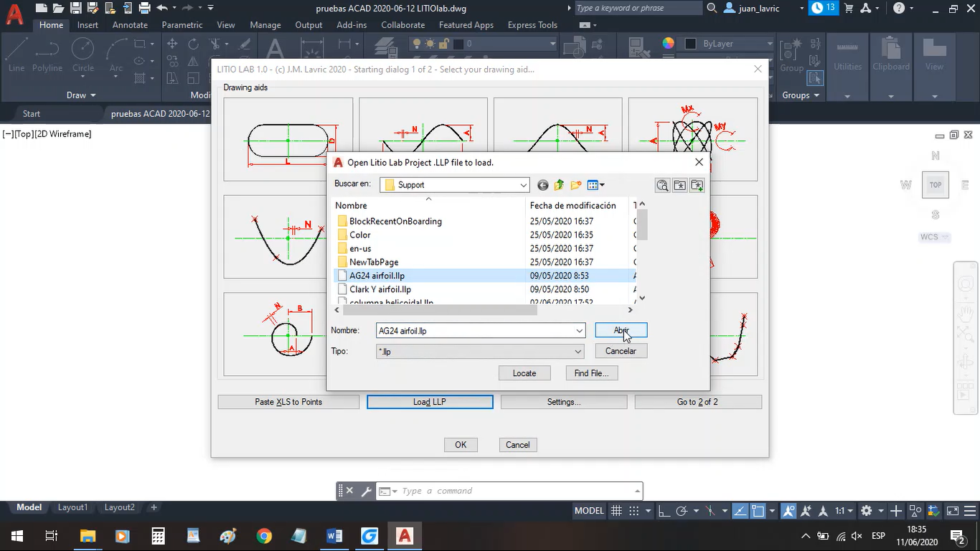Screen dimensions: 980x551
Task: Toggle Snap mode dots icon in status bar
Action: pyautogui.click(x=634, y=511)
